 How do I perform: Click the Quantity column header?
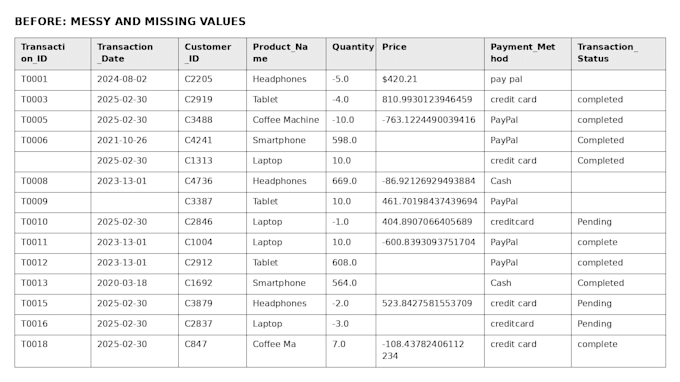click(x=351, y=53)
